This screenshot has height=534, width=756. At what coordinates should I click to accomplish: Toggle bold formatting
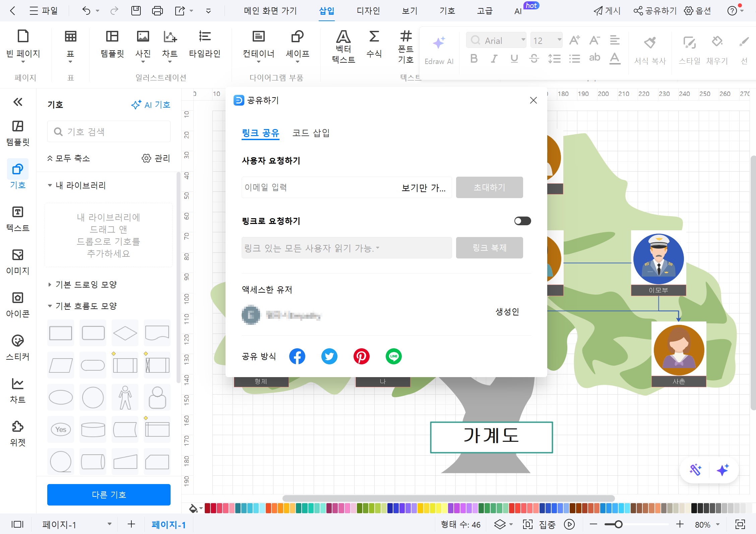coord(474,59)
